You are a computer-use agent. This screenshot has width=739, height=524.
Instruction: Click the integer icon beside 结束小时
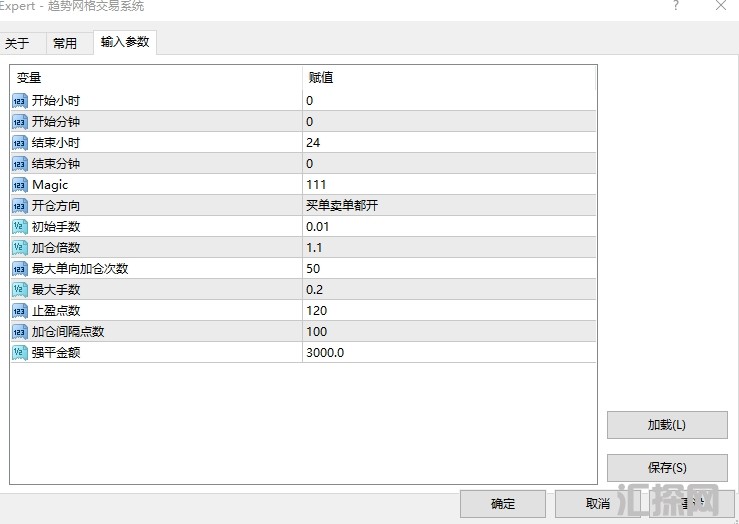tap(19, 143)
